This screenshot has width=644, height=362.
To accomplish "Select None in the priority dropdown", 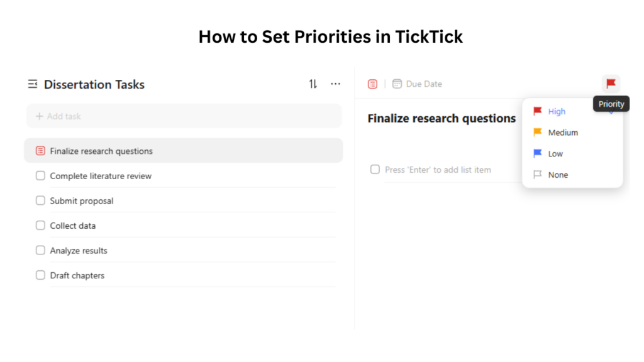I will coord(558,175).
